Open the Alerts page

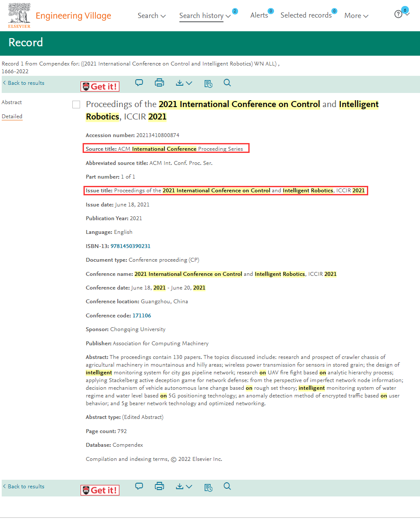(x=259, y=15)
